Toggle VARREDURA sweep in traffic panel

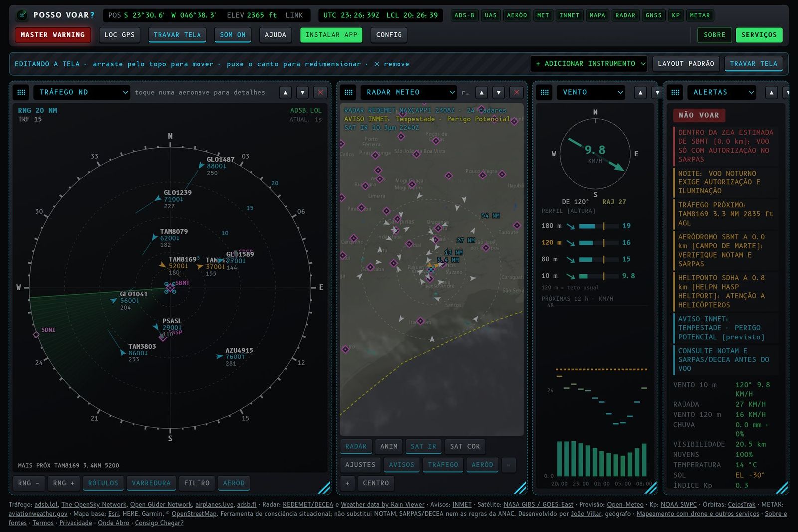pyautogui.click(x=151, y=483)
